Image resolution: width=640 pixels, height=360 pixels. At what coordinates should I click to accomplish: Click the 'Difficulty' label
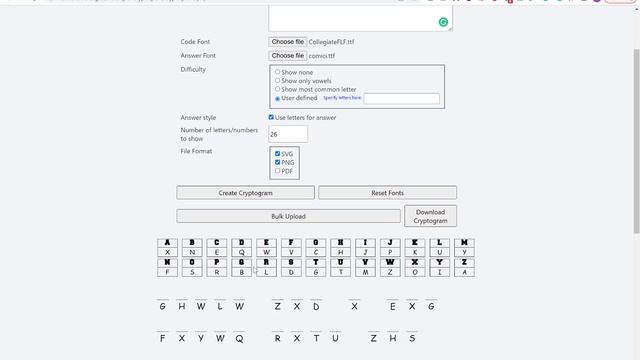(x=193, y=69)
